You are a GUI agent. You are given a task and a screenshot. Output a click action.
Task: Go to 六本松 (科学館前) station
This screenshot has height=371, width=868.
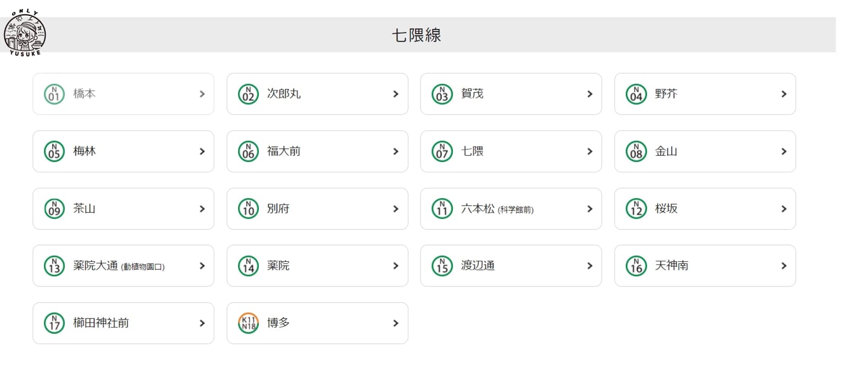497,209
